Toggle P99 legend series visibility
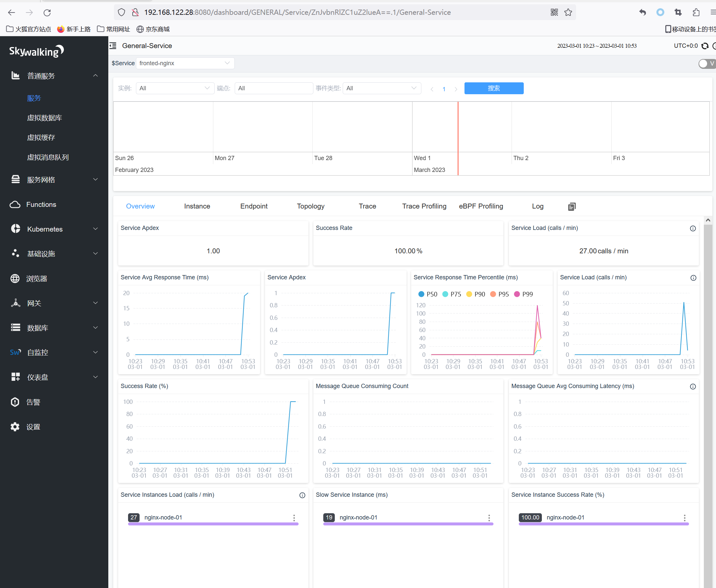Viewport: 716px width, 588px height. tap(523, 294)
